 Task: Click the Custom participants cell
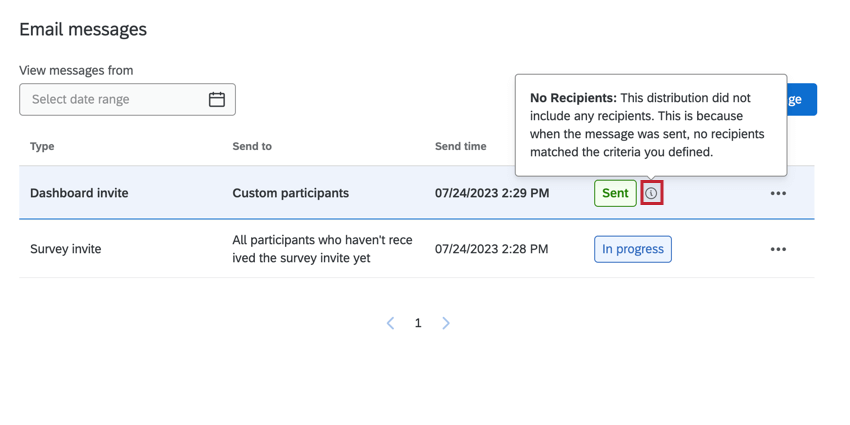pos(290,193)
